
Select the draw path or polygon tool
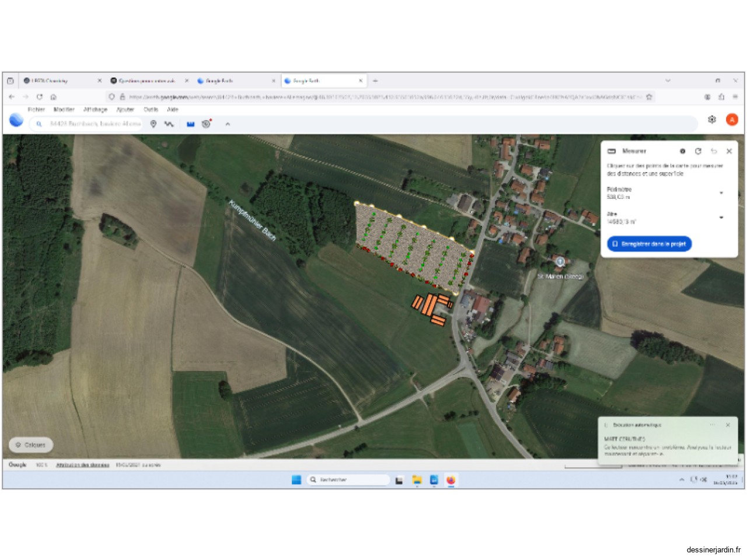point(169,124)
